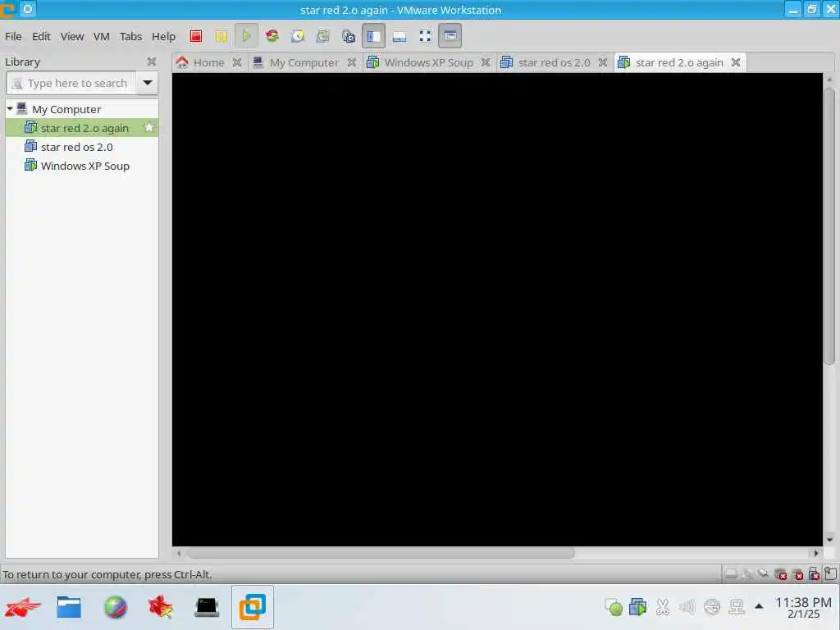Click the volume speaker tray icon

[x=687, y=607]
